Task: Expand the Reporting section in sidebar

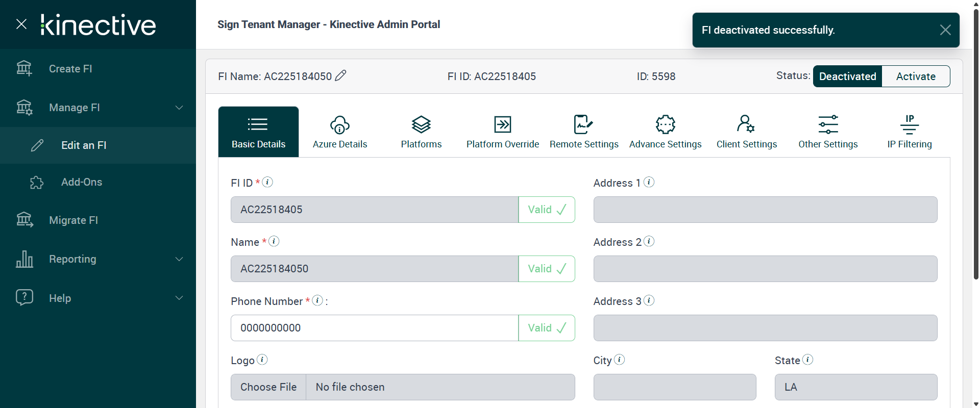Action: point(179,259)
